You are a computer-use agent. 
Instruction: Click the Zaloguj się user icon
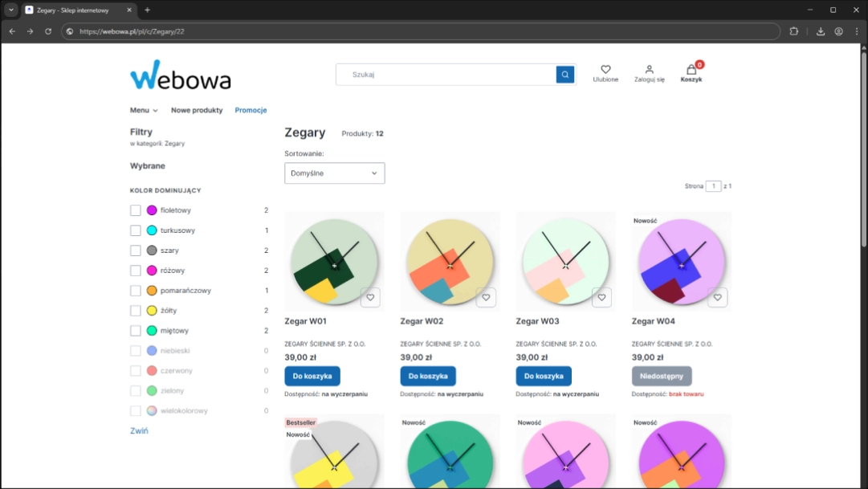click(x=649, y=70)
